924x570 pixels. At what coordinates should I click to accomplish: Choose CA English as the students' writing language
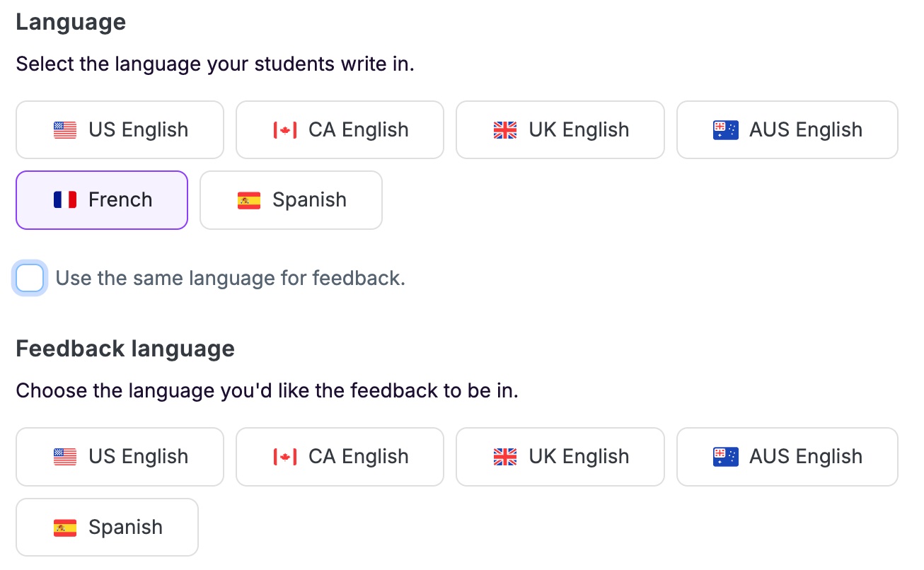(x=340, y=129)
